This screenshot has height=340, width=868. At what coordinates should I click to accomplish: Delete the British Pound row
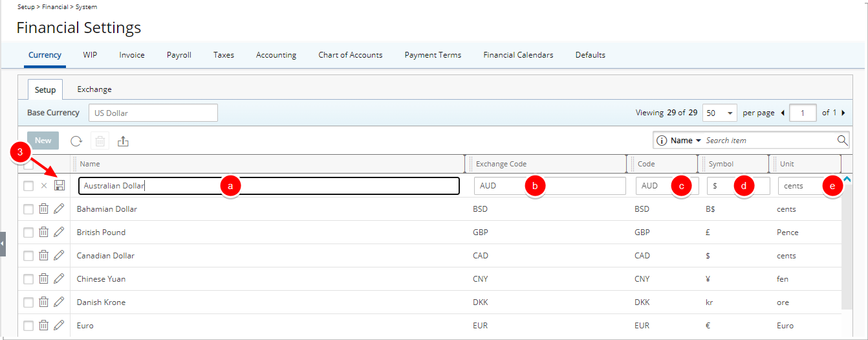[43, 232]
